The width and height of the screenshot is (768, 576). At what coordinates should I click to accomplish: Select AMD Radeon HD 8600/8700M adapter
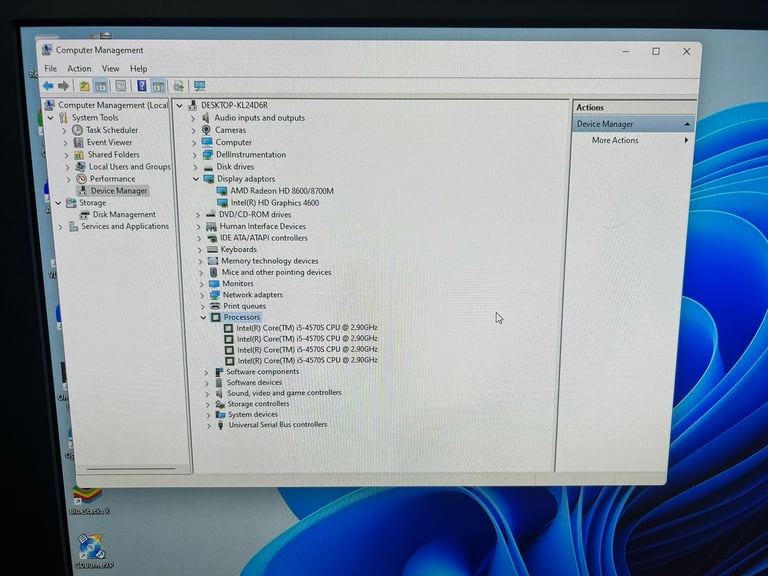pos(282,191)
